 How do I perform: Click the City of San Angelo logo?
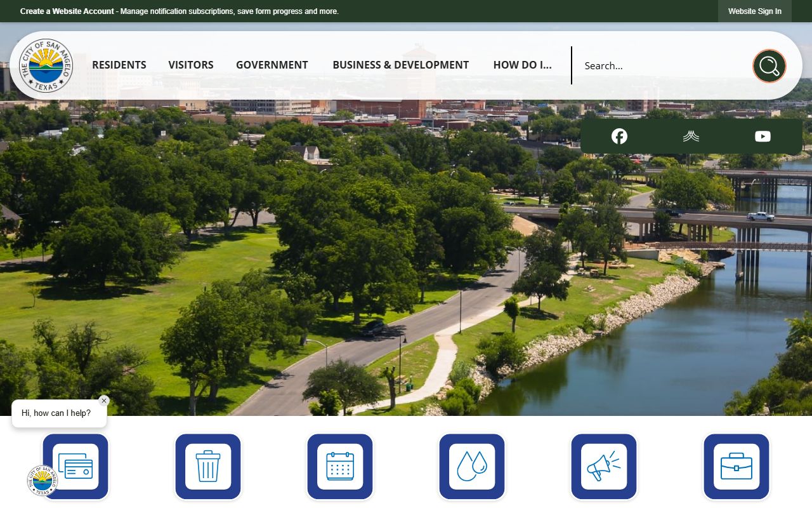tap(46, 65)
